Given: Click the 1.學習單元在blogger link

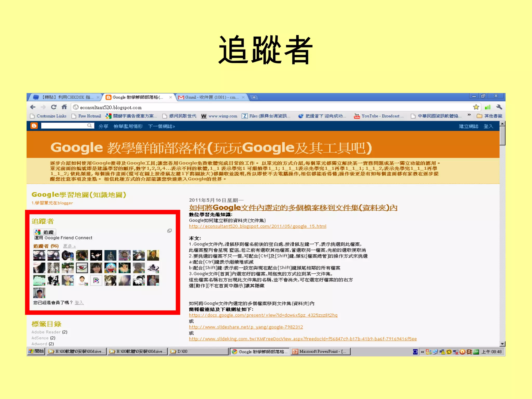Looking at the screenshot, I should [52, 203].
